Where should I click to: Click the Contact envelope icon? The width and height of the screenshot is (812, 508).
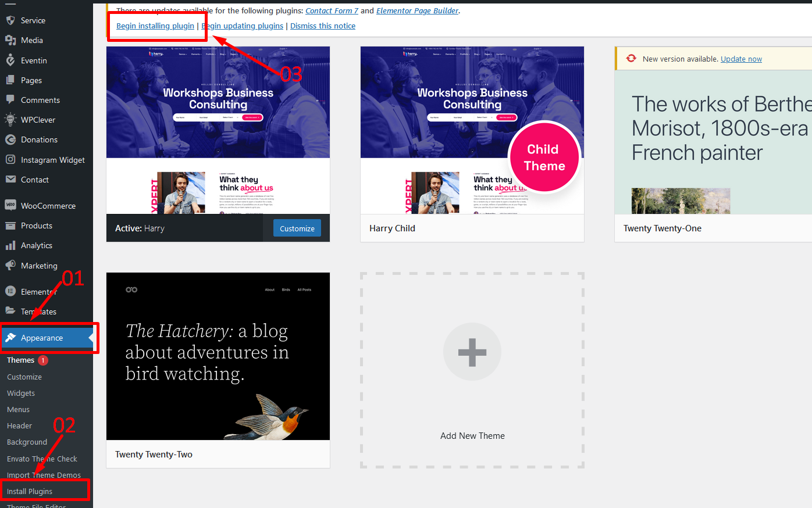tap(10, 179)
